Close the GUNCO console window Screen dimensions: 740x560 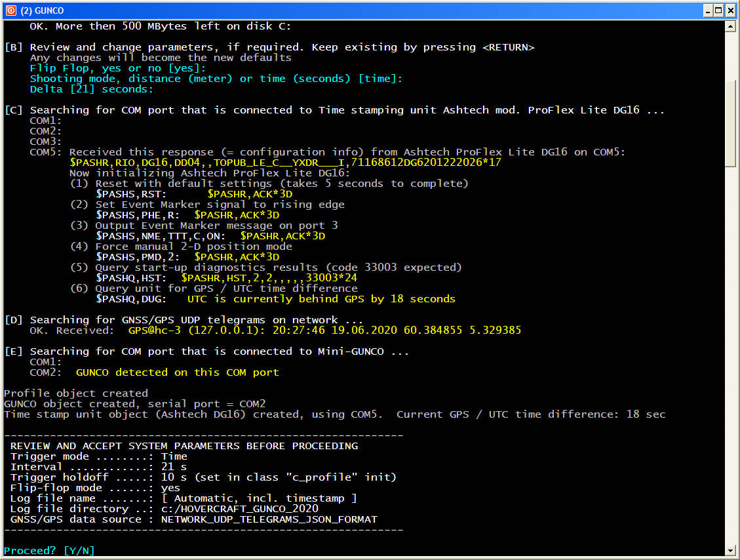point(730,10)
